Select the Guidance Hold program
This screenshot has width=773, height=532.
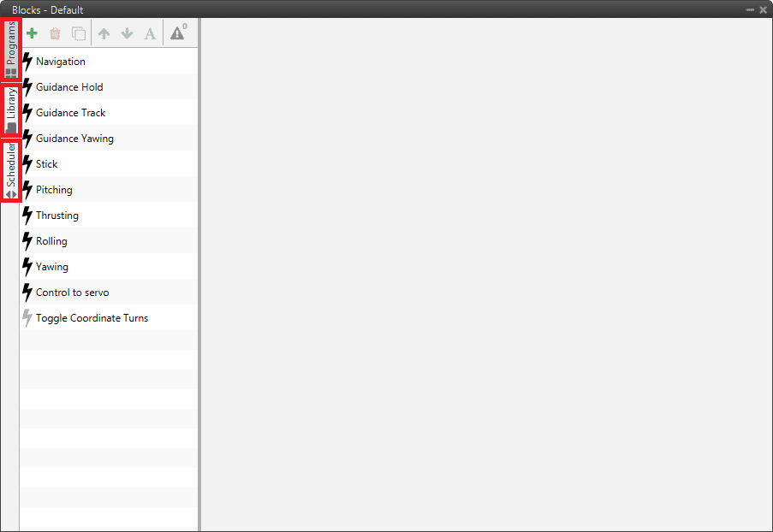109,87
